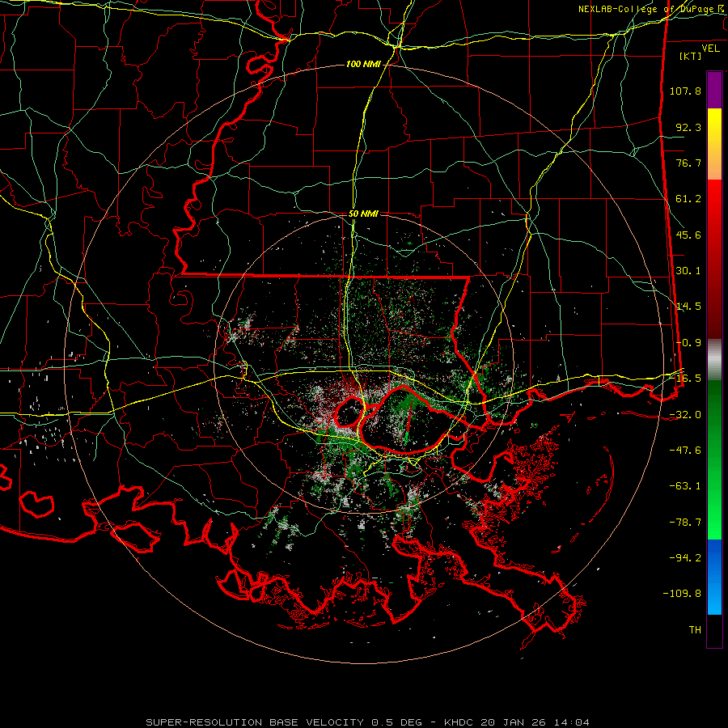Viewport: 728px width, 728px height.
Task: Pick the green segment of velocity color bar
Action: [714, 459]
